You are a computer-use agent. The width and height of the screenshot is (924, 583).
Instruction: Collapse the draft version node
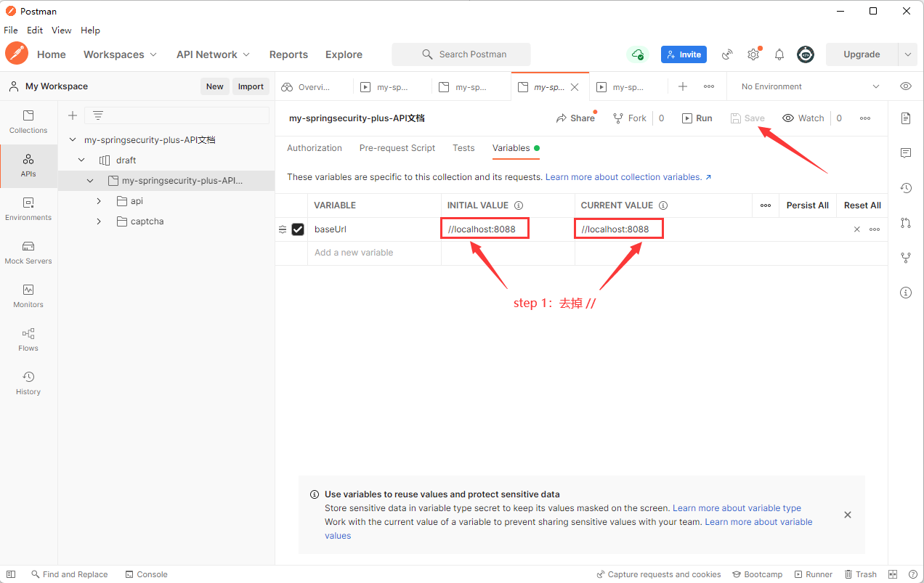click(x=81, y=160)
